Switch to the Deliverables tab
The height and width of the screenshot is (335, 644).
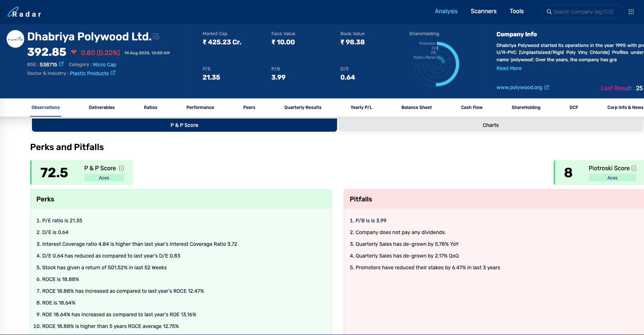click(102, 108)
